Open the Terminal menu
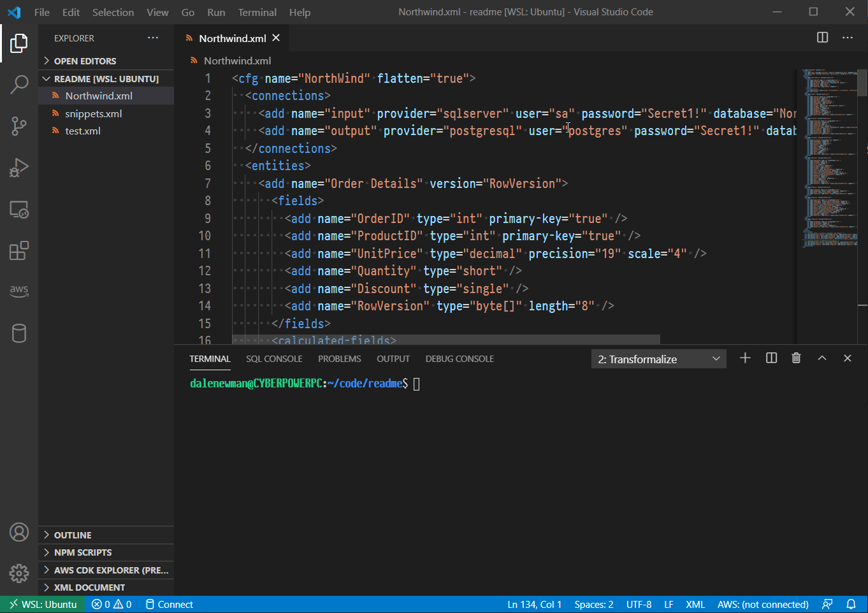868x613 pixels. (x=257, y=12)
